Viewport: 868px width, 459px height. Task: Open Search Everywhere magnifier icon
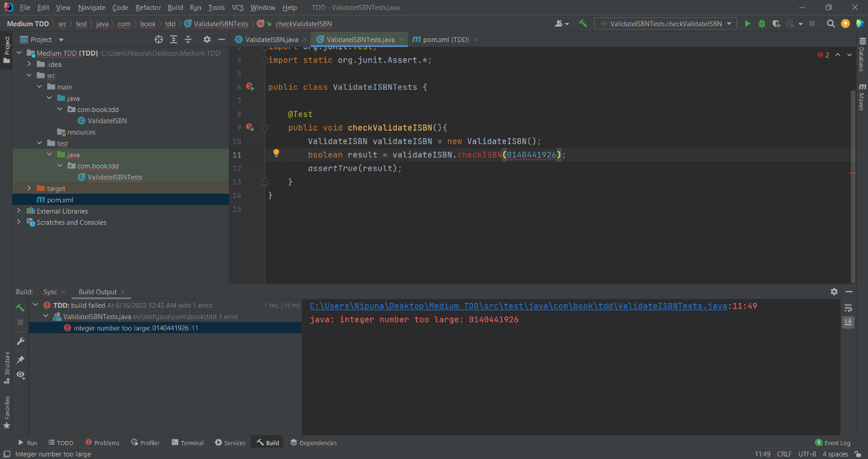(831, 24)
